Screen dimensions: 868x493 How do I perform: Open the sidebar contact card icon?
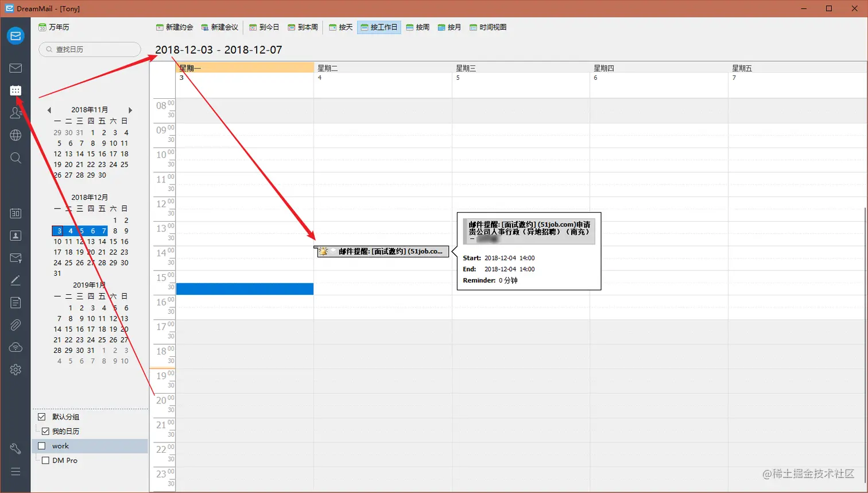[x=15, y=236]
